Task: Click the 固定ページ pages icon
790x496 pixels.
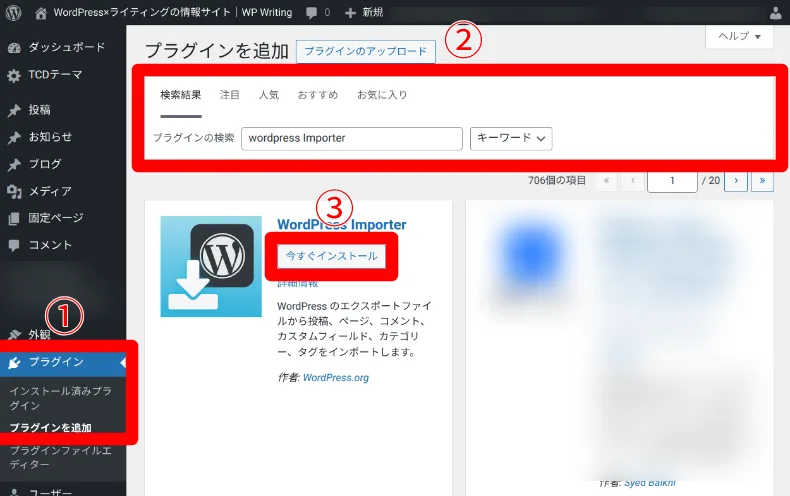Action: coord(14,219)
